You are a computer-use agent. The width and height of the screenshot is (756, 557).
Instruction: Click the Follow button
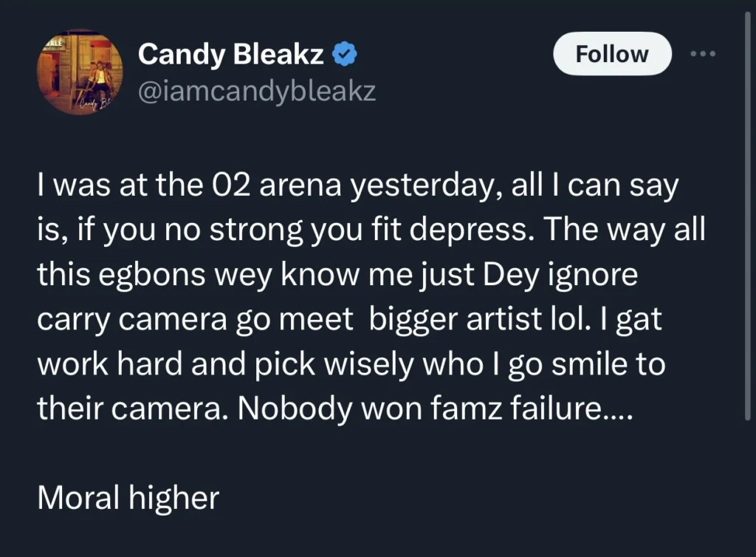(611, 52)
